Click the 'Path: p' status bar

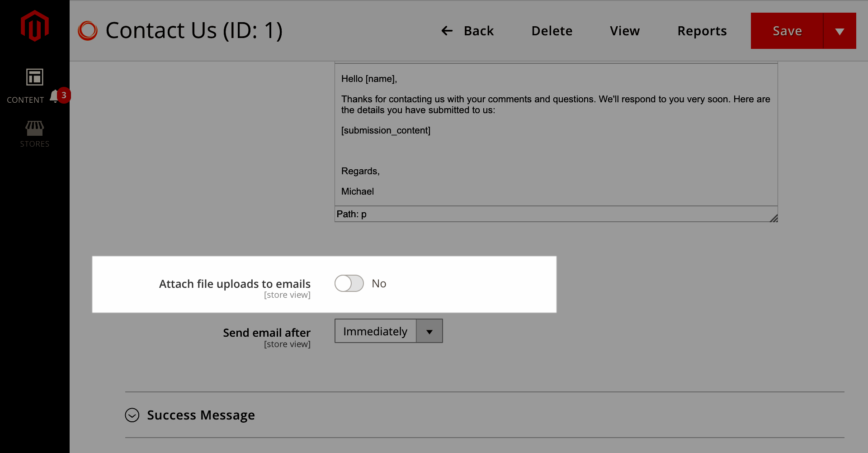coord(556,214)
